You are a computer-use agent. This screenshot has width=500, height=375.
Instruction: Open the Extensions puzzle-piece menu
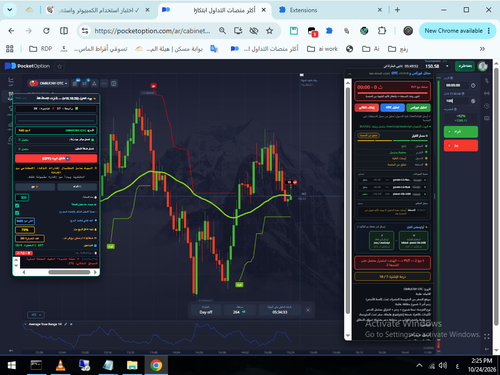382,31
